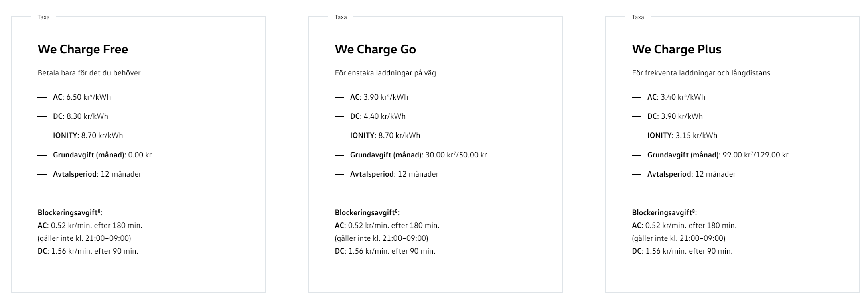This screenshot has width=868, height=301.
Task: Click the "Betala bara för det du behöver" subtitle
Action: click(x=89, y=73)
